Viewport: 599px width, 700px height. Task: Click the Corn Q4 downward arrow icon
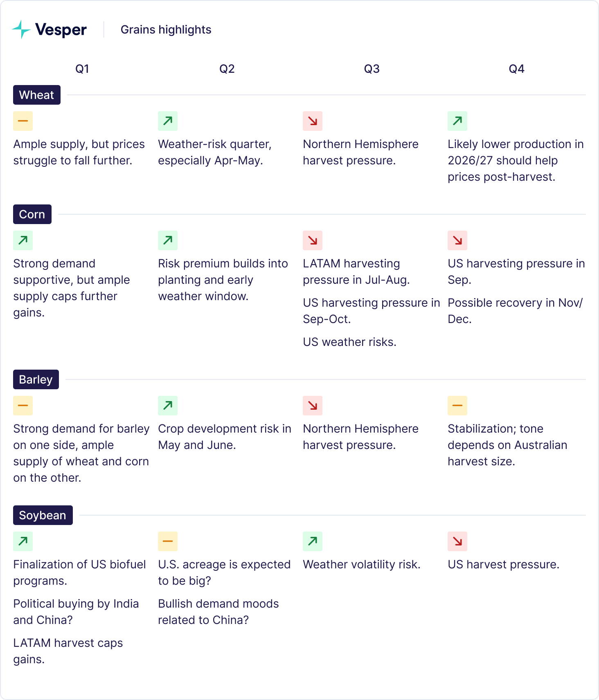coord(457,240)
